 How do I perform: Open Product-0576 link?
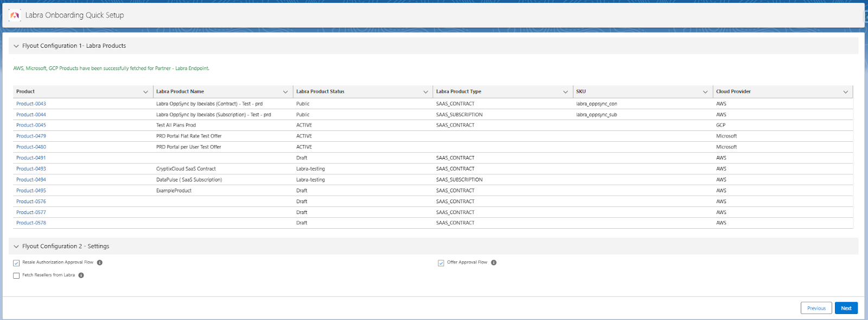(x=31, y=202)
